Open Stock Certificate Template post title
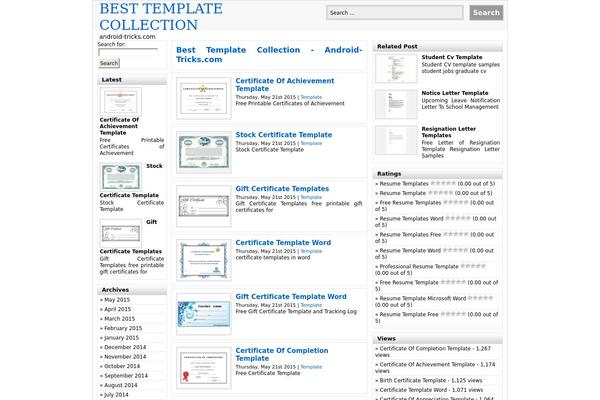Image resolution: width=600 pixels, height=400 pixels. point(284,135)
